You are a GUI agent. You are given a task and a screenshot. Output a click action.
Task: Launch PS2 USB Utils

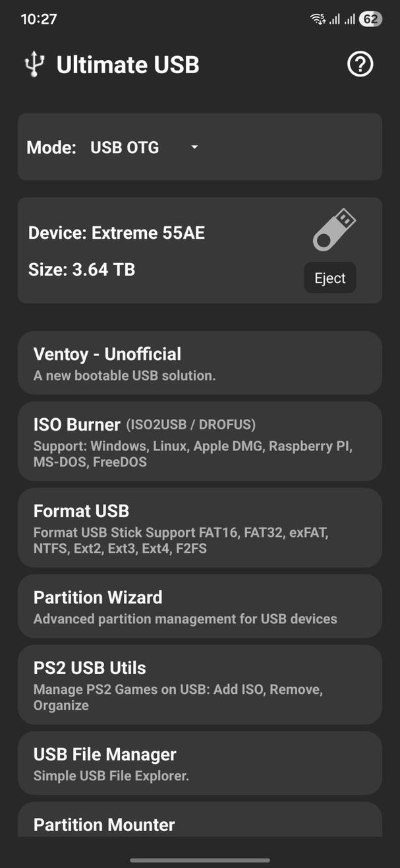200,684
